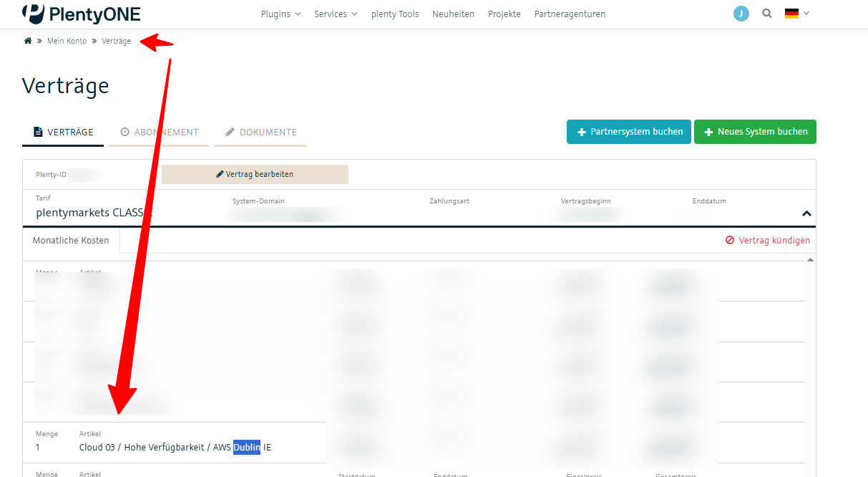The height and width of the screenshot is (477, 868).
Task: Click the home breadcrumb icon
Action: pyautogui.click(x=28, y=41)
